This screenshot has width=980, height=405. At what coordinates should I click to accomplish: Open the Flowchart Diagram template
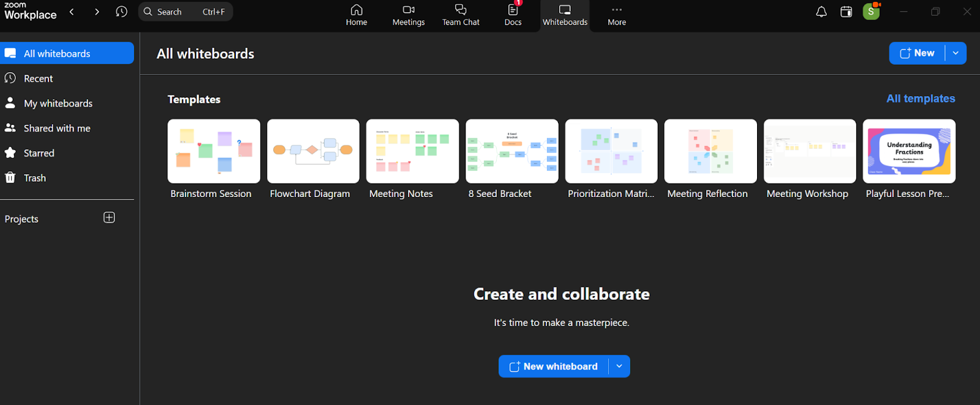pyautogui.click(x=313, y=159)
